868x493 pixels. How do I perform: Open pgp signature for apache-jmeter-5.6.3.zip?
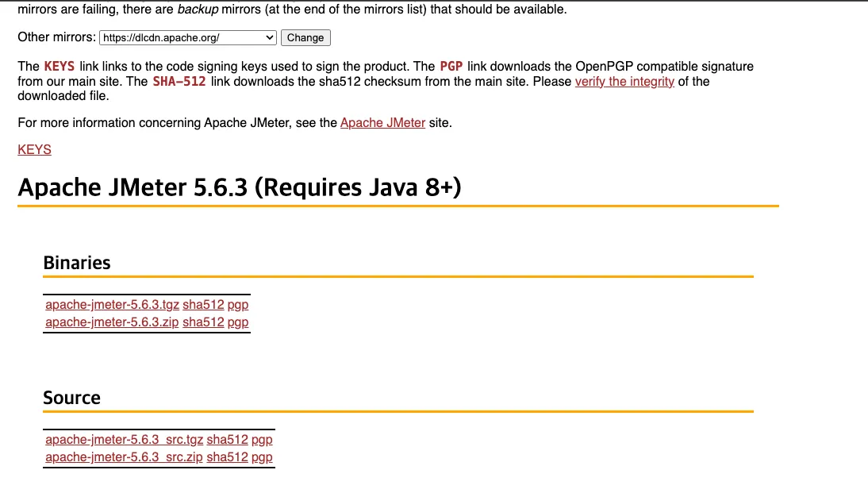coord(238,322)
